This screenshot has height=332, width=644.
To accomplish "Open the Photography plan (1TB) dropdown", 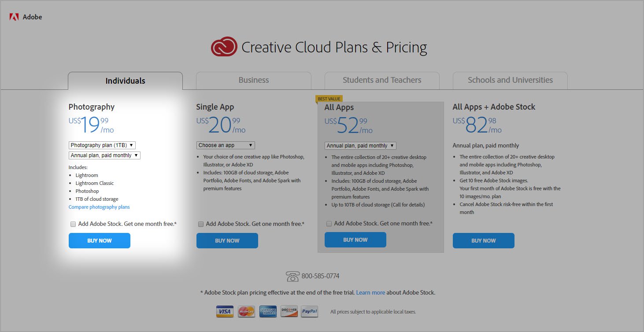I will coord(102,145).
